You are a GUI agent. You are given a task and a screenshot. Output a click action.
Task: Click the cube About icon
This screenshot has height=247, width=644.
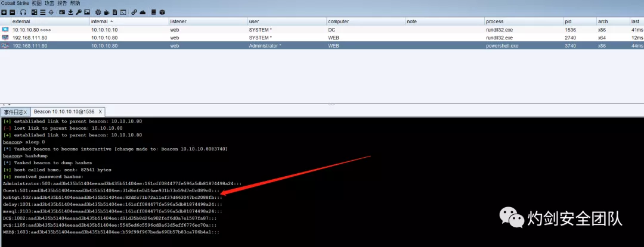pos(162,12)
